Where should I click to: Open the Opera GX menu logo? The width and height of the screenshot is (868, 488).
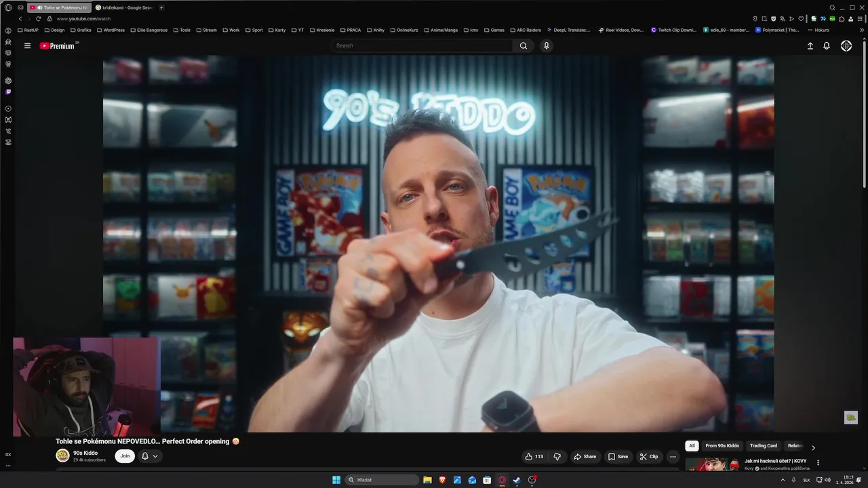(8, 7)
